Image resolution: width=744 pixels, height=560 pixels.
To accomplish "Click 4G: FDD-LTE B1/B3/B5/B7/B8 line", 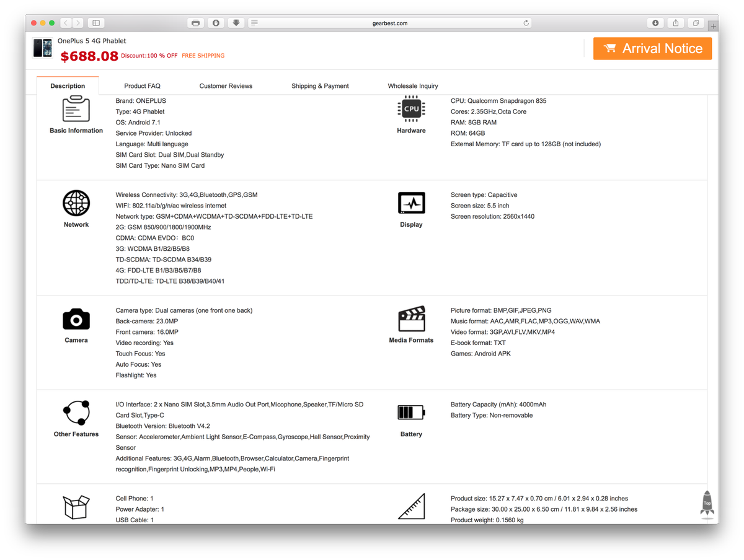I will 158,271.
